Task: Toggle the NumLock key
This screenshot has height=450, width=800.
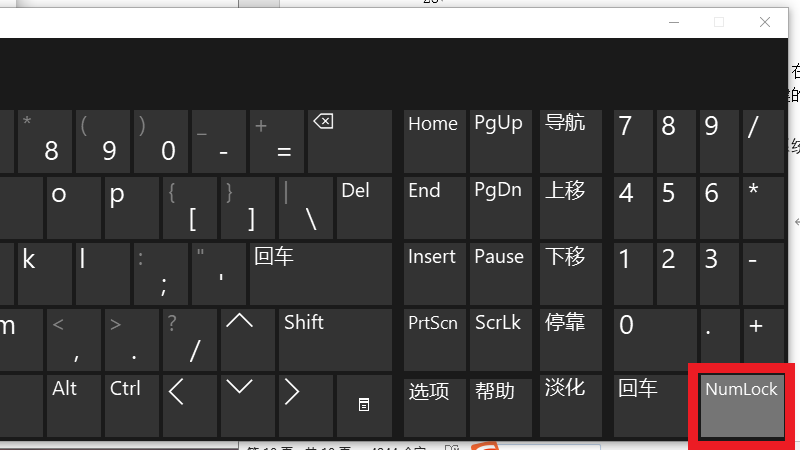Action: pyautogui.click(x=741, y=405)
